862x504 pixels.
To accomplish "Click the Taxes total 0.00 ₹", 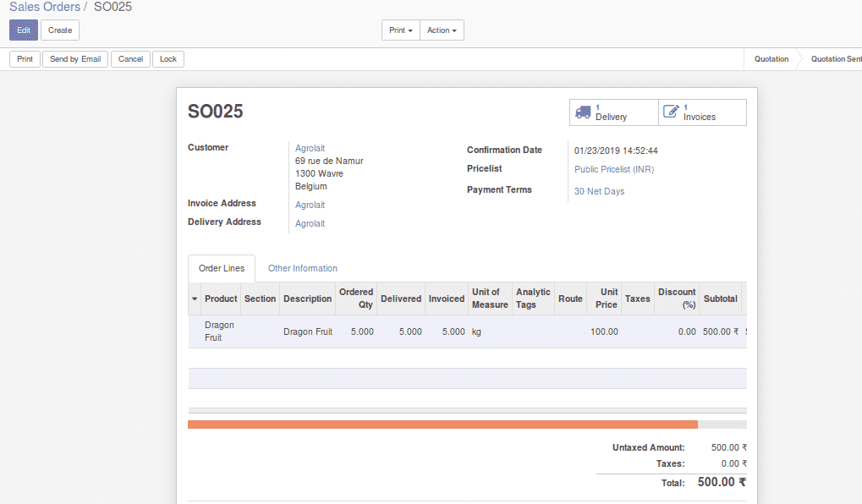I will pyautogui.click(x=734, y=464).
